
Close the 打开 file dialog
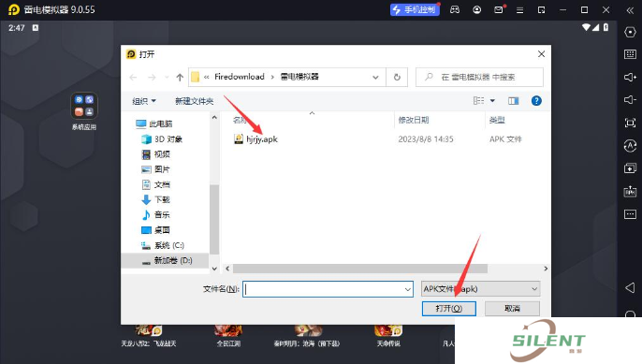click(541, 54)
